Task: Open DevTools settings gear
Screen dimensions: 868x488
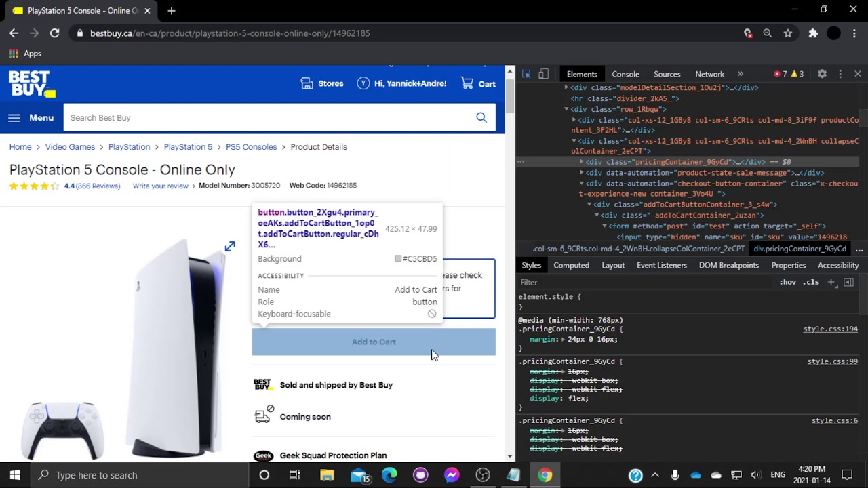Action: coord(822,74)
